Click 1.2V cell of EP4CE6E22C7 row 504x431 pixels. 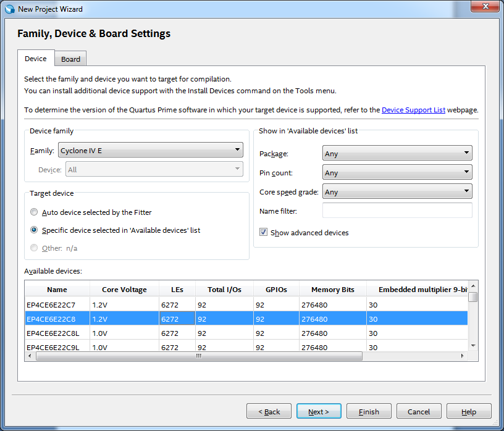click(x=124, y=304)
